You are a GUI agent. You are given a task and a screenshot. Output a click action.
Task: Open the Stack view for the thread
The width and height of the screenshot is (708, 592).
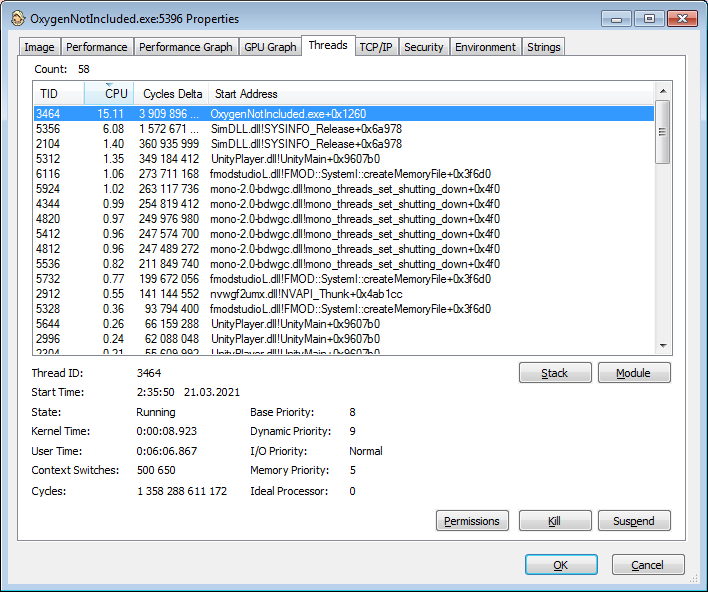(x=555, y=373)
